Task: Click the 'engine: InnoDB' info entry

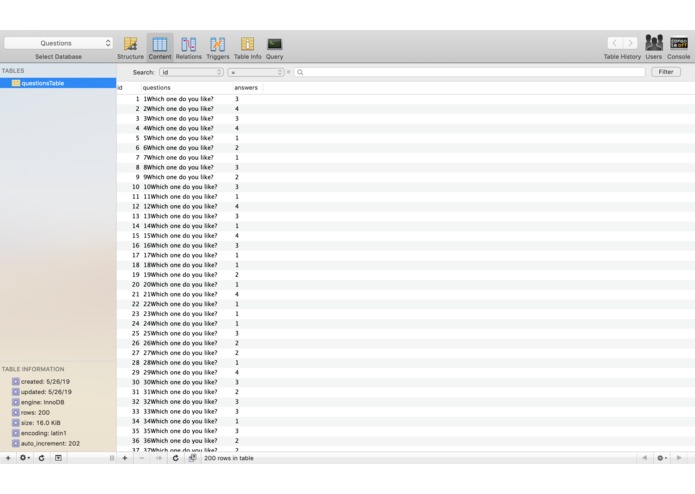Action: click(x=38, y=402)
